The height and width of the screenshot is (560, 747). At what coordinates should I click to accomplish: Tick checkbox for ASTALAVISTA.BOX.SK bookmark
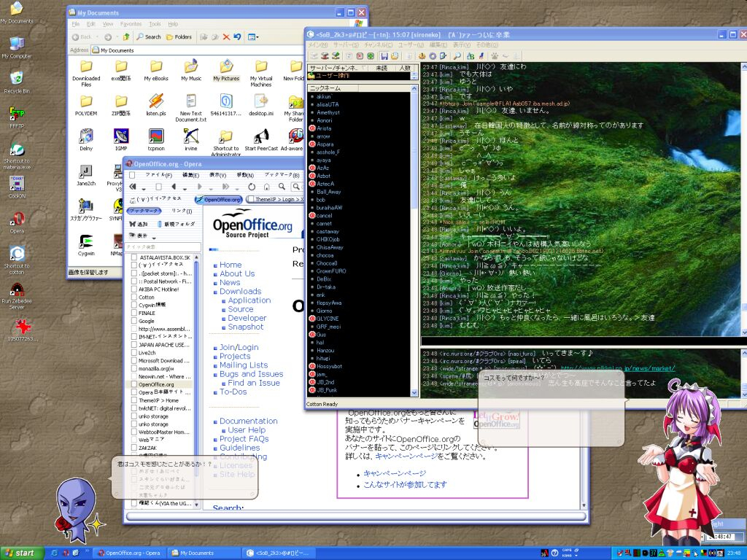click(134, 257)
